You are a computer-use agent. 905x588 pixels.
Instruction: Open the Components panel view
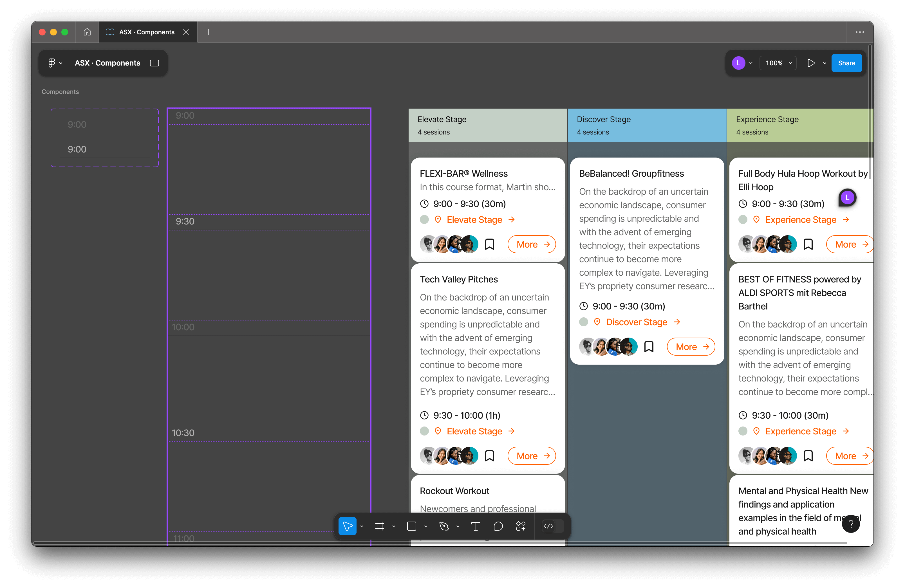click(x=154, y=63)
